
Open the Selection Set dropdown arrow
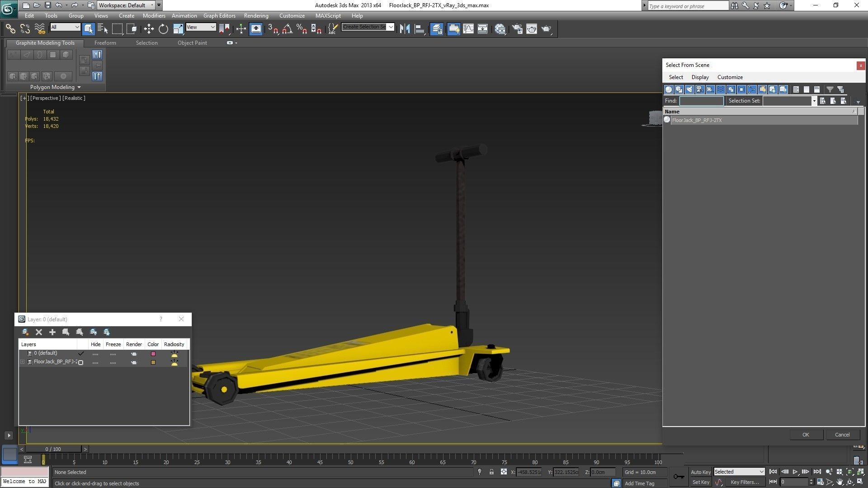click(814, 101)
